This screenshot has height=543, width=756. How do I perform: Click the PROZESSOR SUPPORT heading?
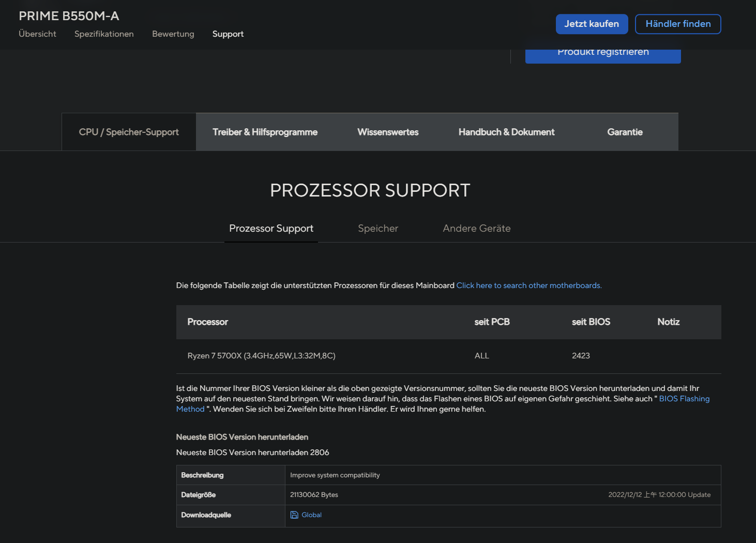click(370, 190)
